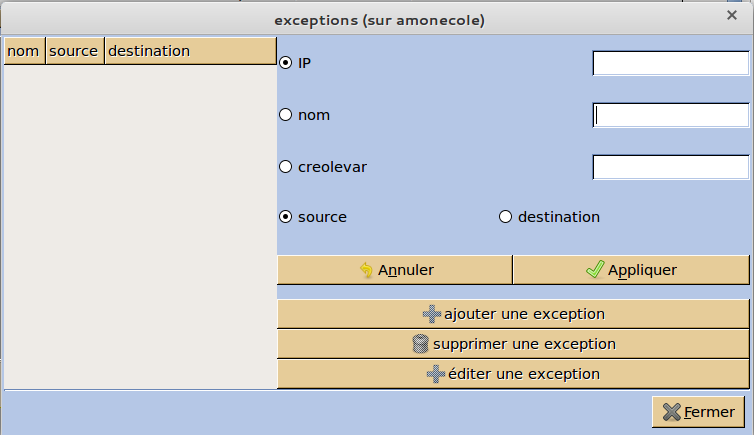Choose the creolevar radio option

pyautogui.click(x=286, y=167)
